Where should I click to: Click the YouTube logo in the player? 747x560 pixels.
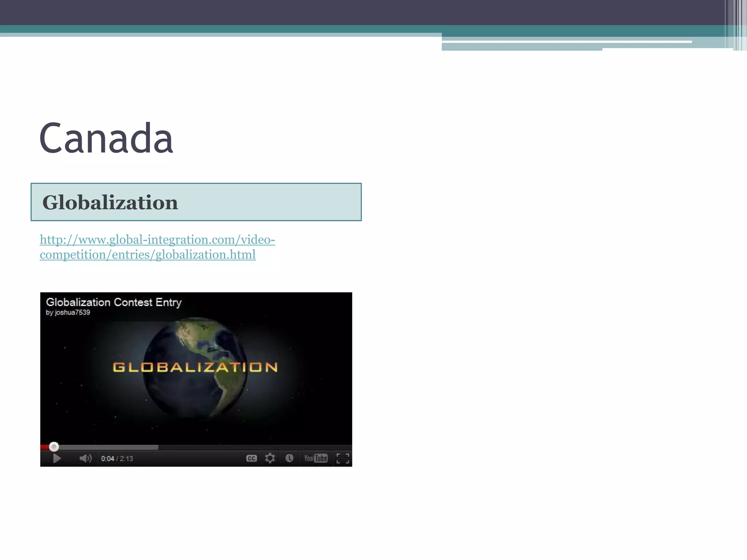316,458
